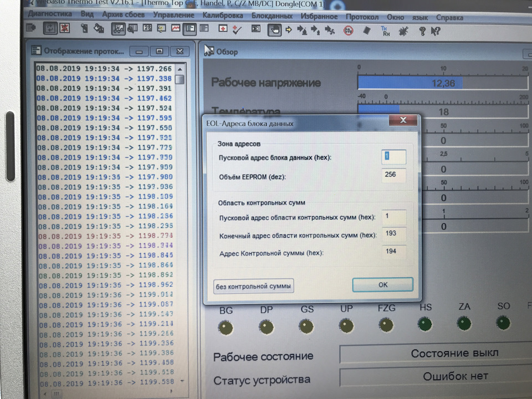Click the SO status indicator lamp
Viewport: 532px width, 399px height.
(x=503, y=323)
